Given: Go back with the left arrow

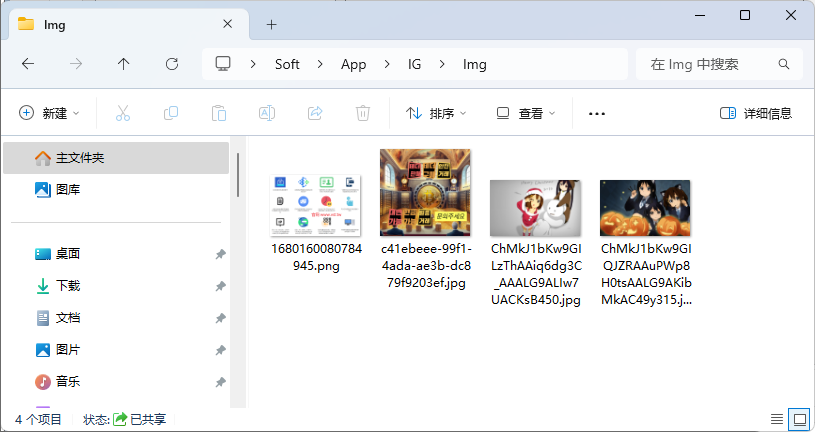Looking at the screenshot, I should (28, 64).
